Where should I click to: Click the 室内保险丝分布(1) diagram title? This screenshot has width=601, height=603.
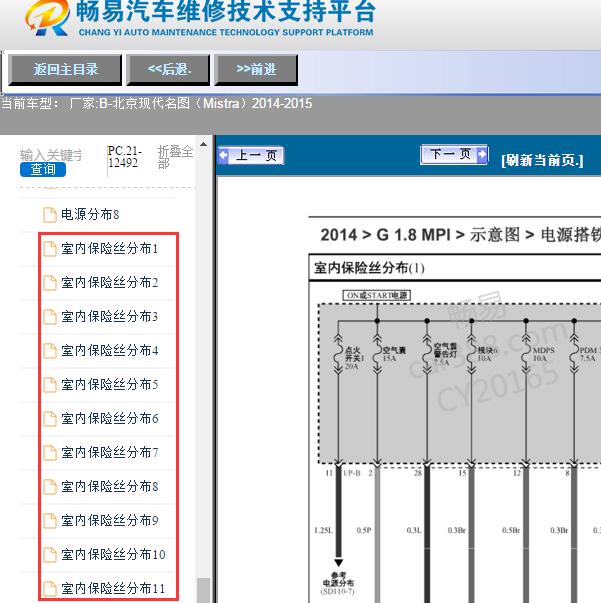coord(369,268)
